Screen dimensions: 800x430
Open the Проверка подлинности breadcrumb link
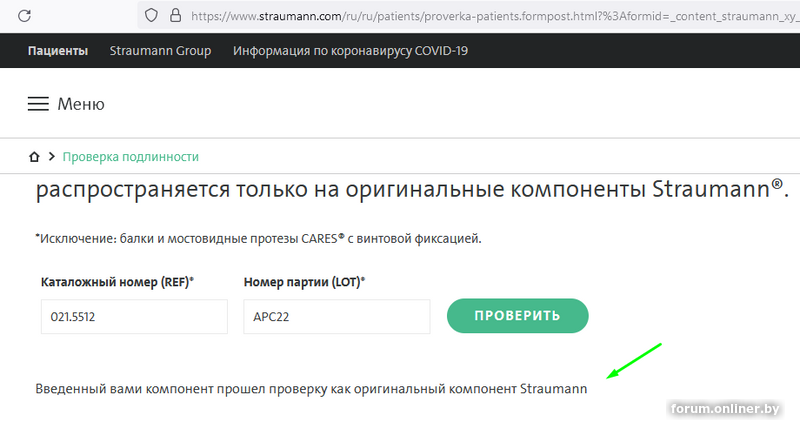point(131,157)
